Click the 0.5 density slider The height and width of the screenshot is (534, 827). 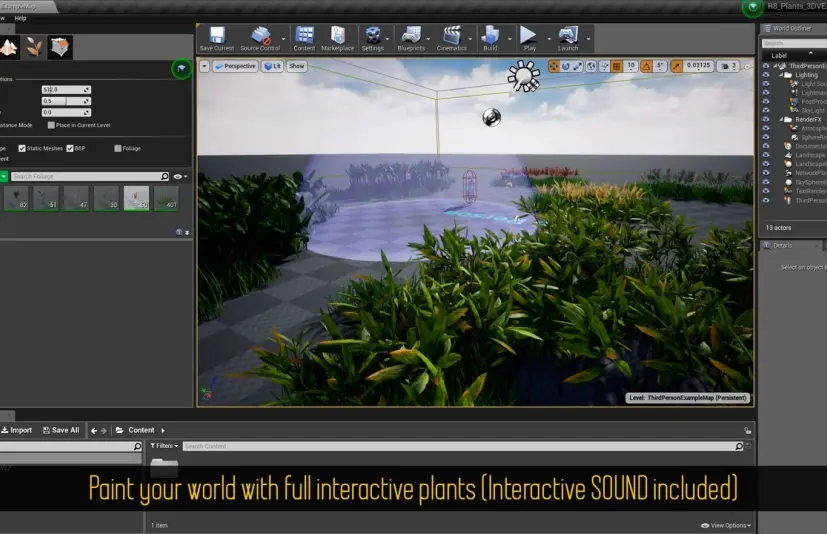(x=66, y=101)
